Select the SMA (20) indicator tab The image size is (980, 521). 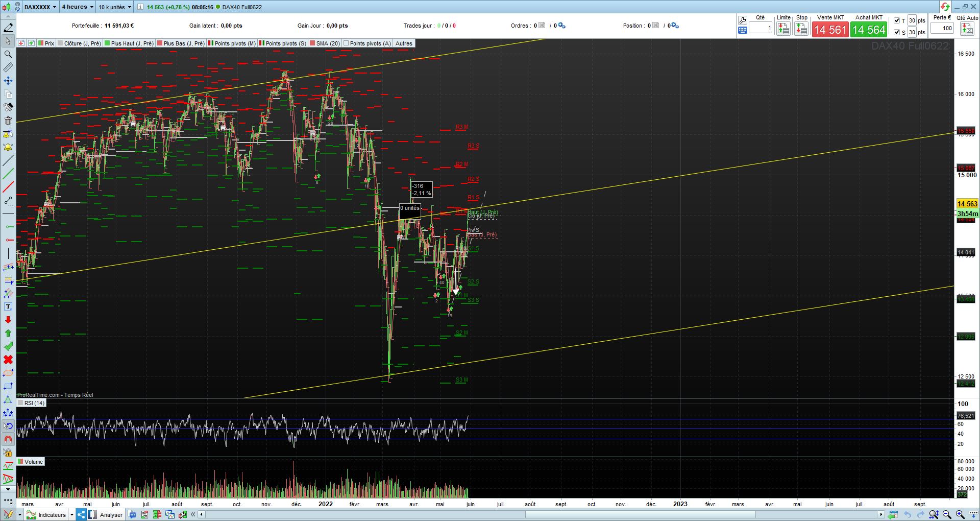pos(325,43)
